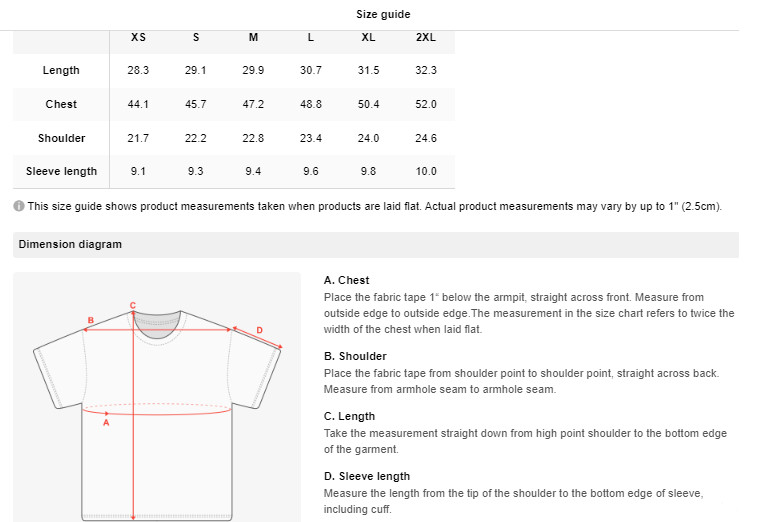Click the Length row label
Viewport: 770px width, 522px height.
(x=61, y=70)
